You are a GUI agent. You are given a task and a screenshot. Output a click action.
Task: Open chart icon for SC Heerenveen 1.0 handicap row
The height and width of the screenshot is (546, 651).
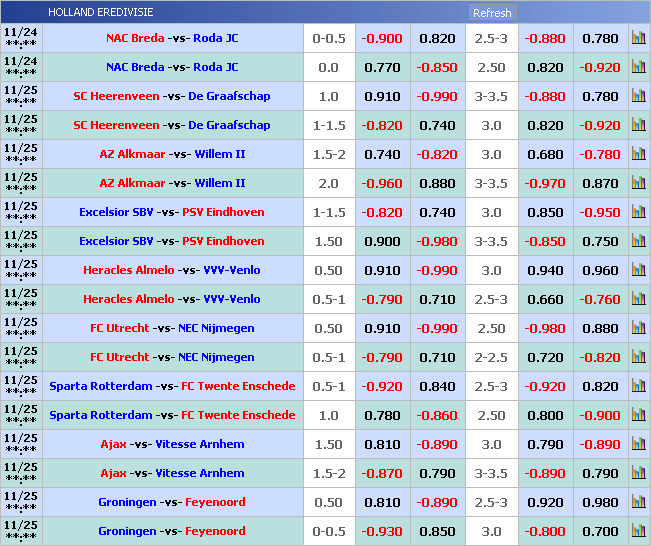click(638, 97)
